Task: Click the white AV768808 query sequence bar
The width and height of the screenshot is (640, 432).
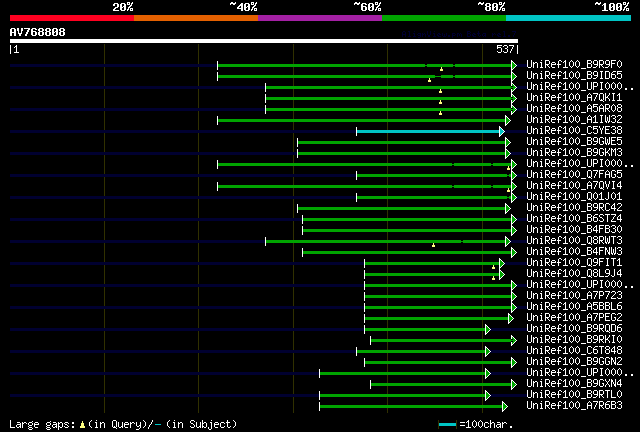Action: point(264,41)
